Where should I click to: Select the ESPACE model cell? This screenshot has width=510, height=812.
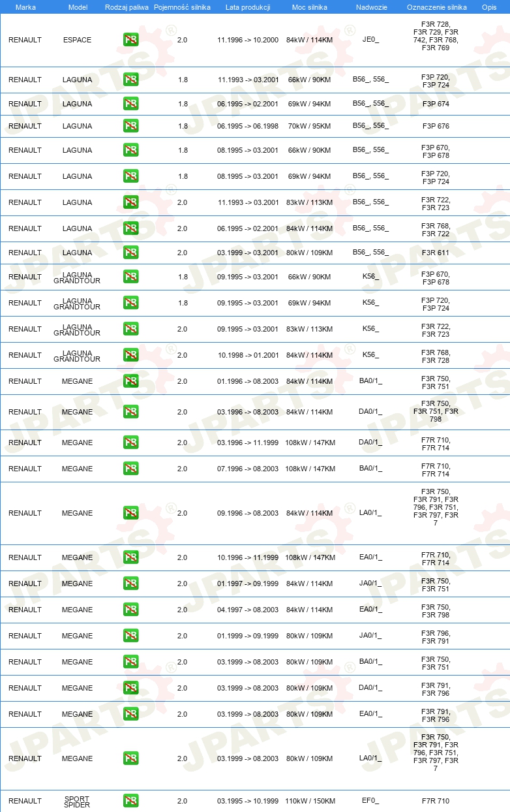77,40
